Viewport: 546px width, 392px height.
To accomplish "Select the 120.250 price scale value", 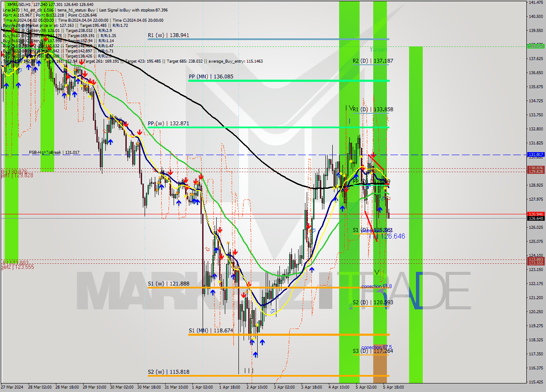I will pyautogui.click(x=536, y=311).
